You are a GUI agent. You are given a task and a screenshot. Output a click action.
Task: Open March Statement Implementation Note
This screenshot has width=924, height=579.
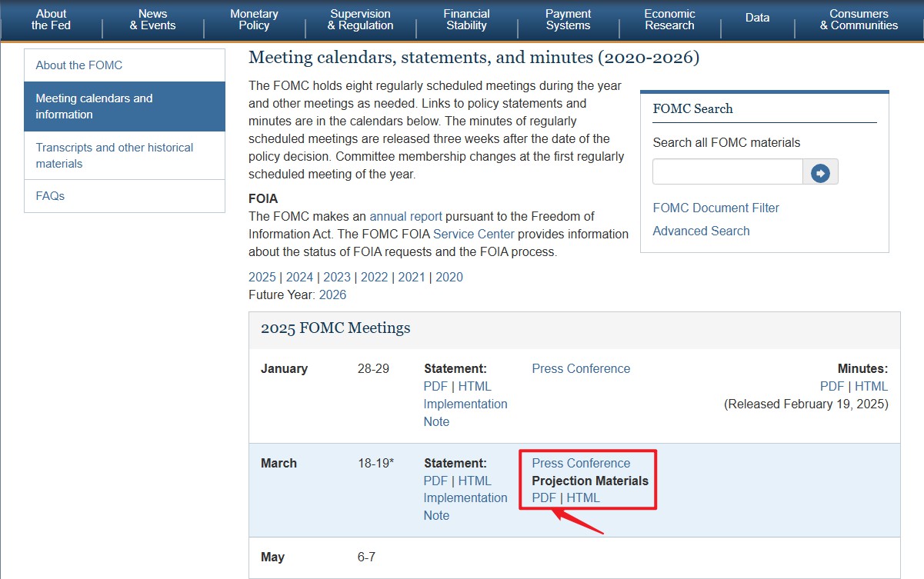[465, 507]
